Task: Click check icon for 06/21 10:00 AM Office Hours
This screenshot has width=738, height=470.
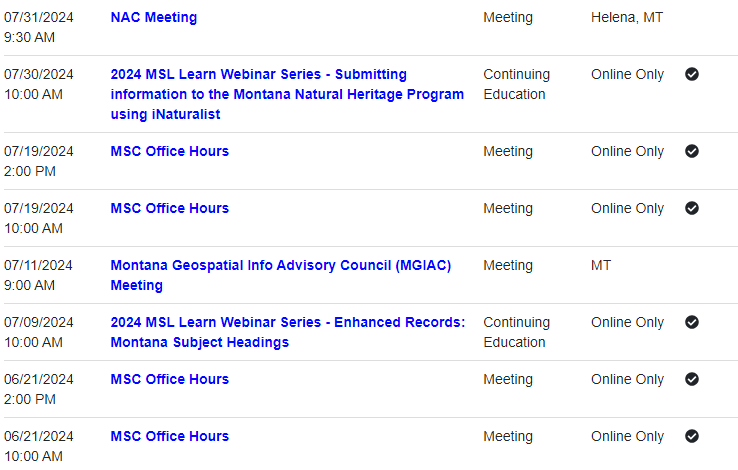Action: pyautogui.click(x=692, y=436)
